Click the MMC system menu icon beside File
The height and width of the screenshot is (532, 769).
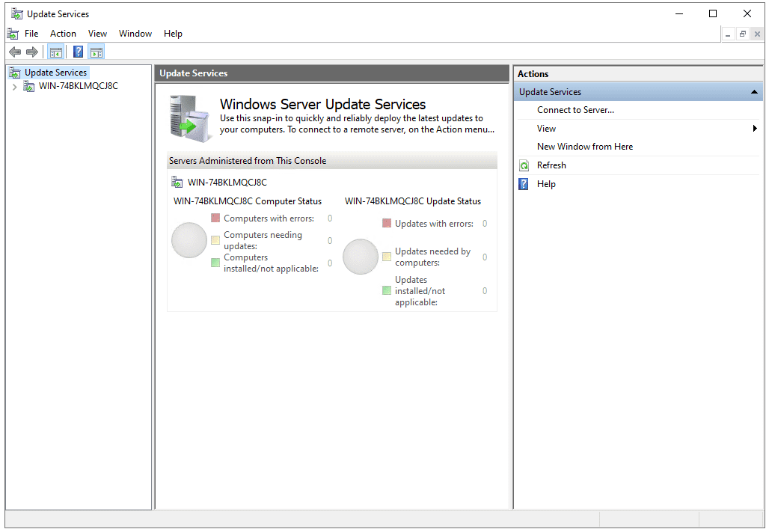(13, 34)
